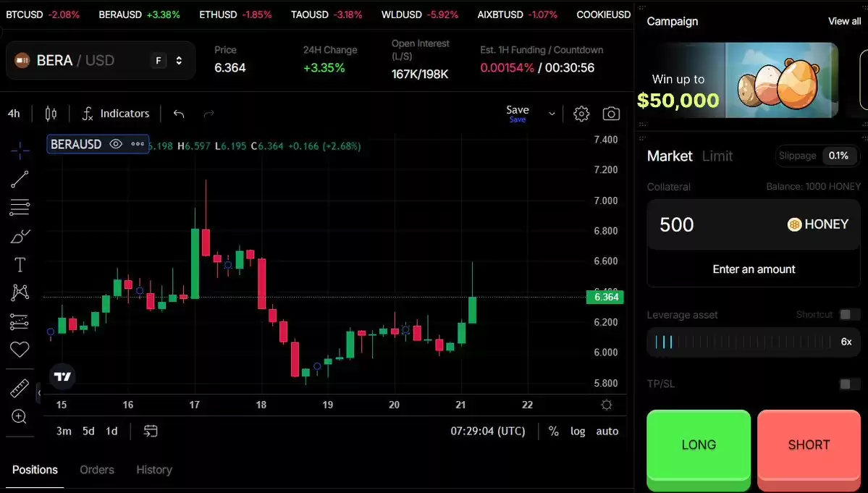Viewport: 868px width, 493px height.
Task: Open the go-to-date calendar icon
Action: 151,431
